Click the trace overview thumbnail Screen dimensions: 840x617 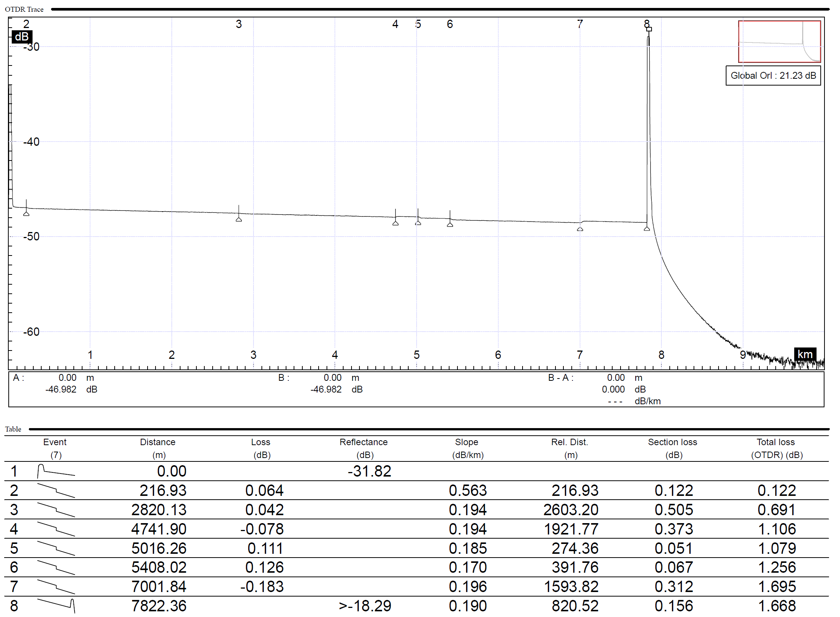click(x=779, y=42)
